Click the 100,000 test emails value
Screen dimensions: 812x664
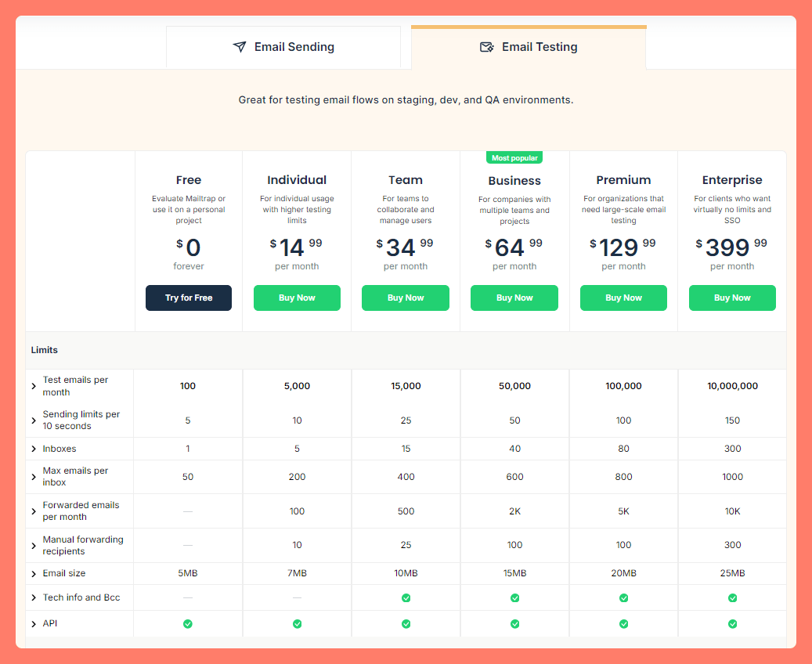pos(623,386)
